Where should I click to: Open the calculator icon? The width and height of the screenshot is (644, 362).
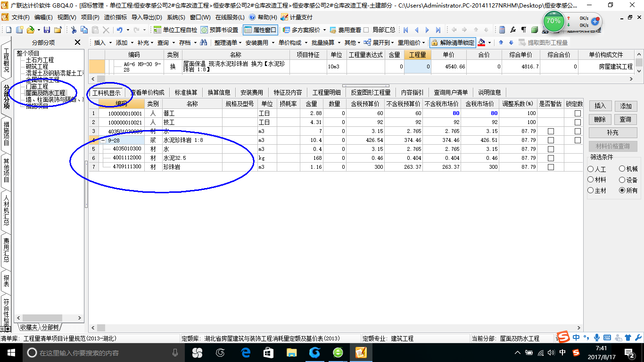coord(502,30)
